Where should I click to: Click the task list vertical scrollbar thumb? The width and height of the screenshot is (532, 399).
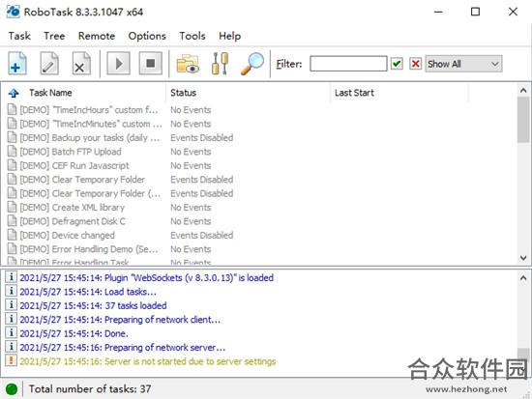523,120
